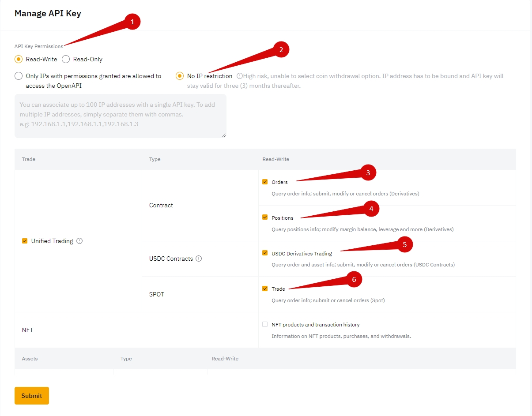Enable NFT products and transaction history
This screenshot has width=532, height=416.
point(265,325)
